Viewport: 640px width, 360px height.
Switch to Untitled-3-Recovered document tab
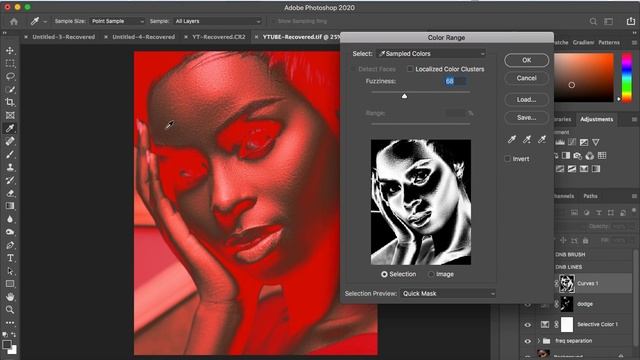(63, 37)
